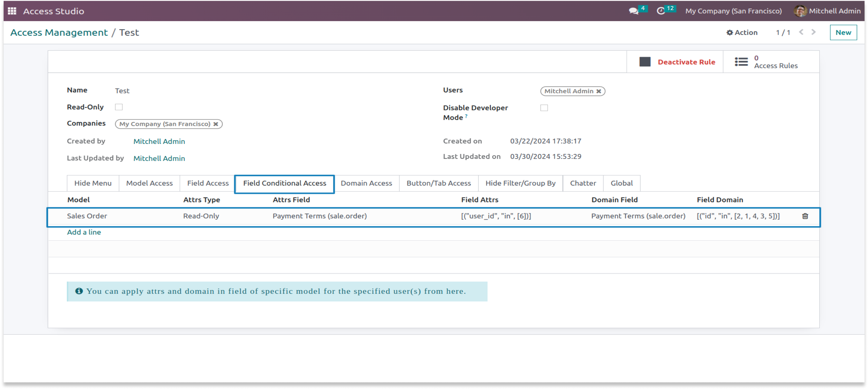Sort by Domain Field column header
Viewport: 868px width, 389px height.
tap(615, 200)
